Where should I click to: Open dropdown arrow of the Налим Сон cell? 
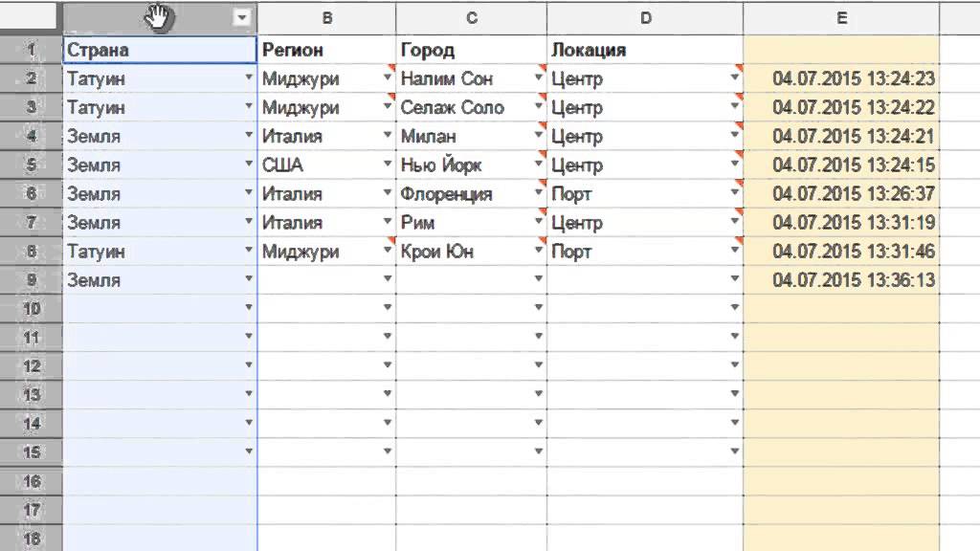(538, 78)
